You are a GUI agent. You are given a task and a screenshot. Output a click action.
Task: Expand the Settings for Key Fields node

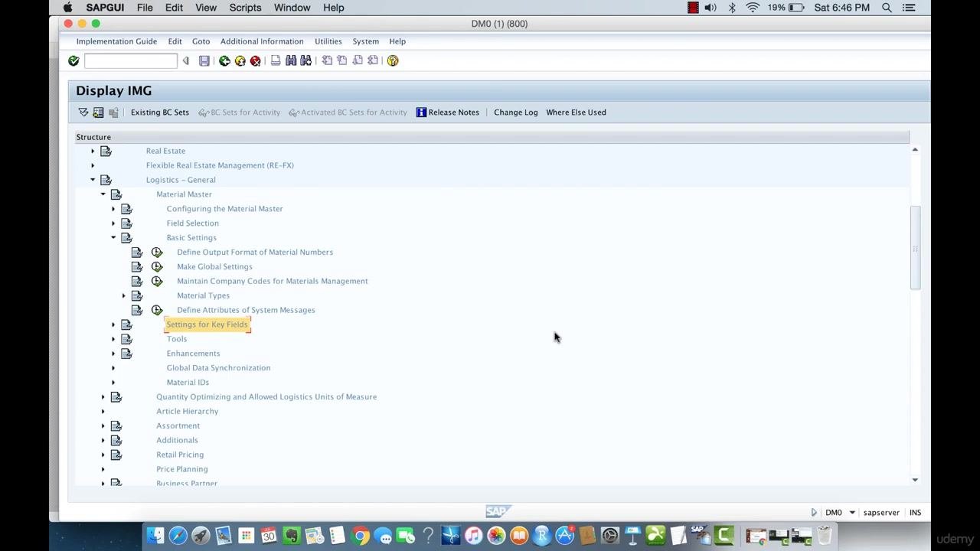113,324
